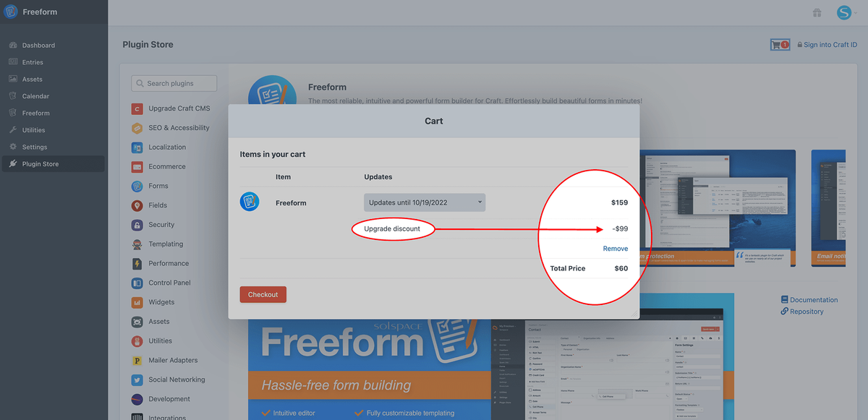Click the Ecommerce category icon
Screen dimensions: 868x420
click(137, 167)
